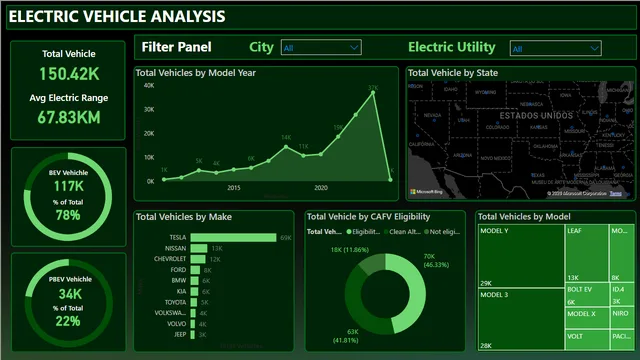Open the Electric Utility filter dropdown
The width and height of the screenshot is (640, 360).
coord(556,49)
